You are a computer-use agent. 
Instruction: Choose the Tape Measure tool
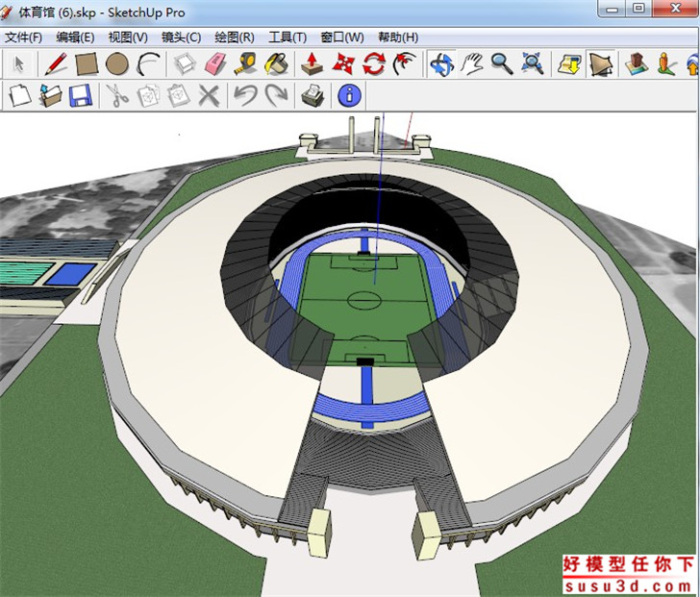tap(245, 63)
